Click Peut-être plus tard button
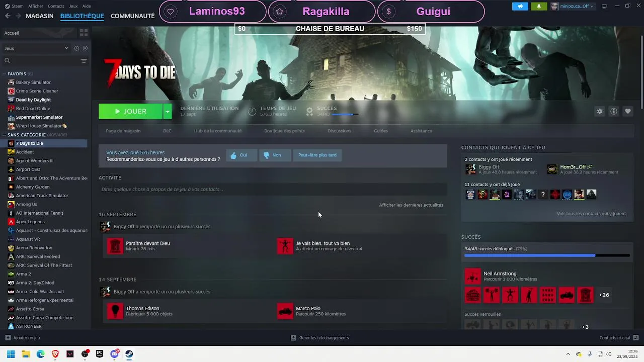The width and height of the screenshot is (644, 362). [x=317, y=155]
